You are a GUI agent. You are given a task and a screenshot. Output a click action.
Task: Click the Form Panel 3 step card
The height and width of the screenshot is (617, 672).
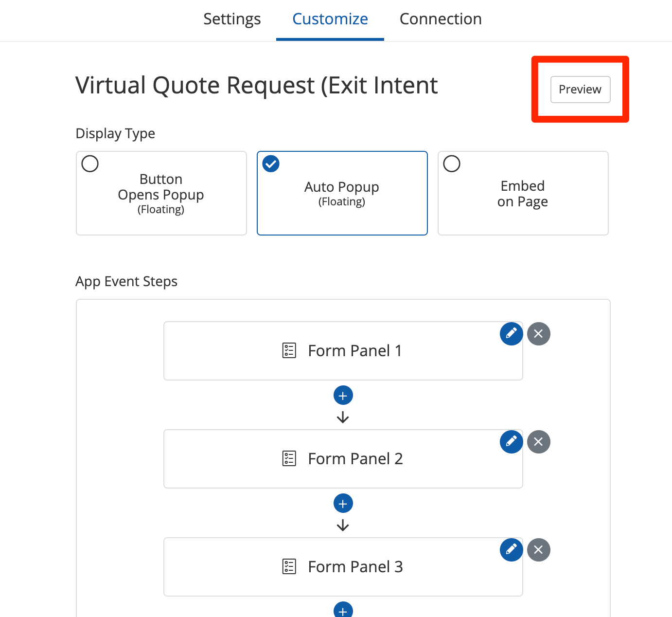point(343,567)
